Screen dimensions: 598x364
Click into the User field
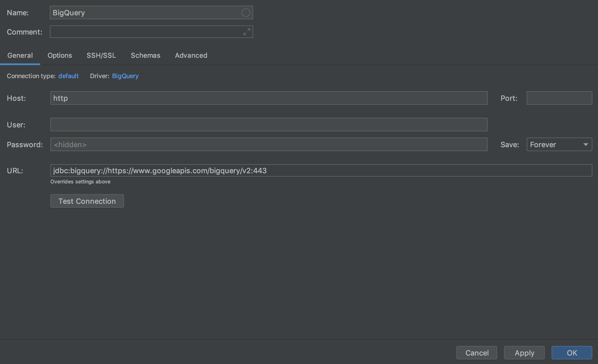(x=269, y=125)
